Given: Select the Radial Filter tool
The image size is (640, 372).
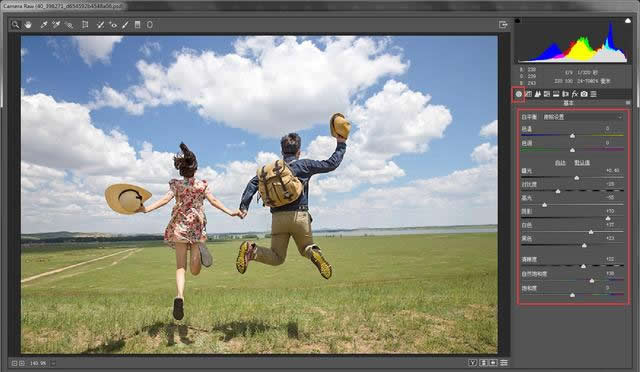Looking at the screenshot, I should [150, 25].
